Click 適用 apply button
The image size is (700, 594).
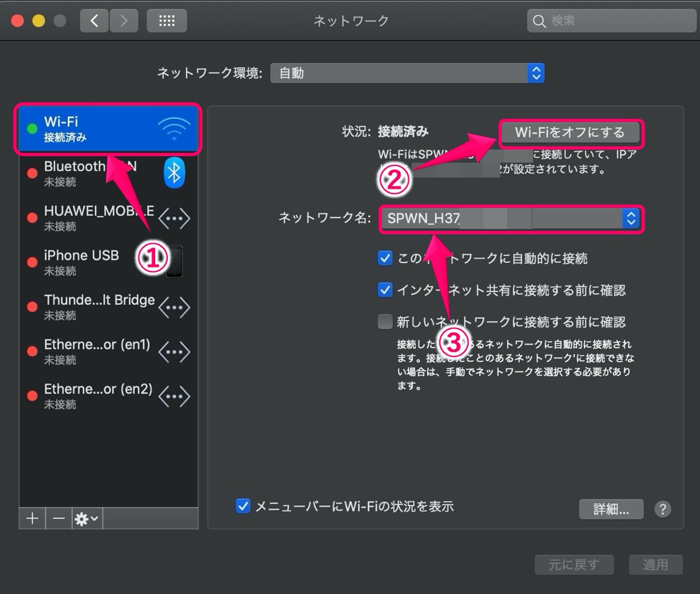coord(656,564)
